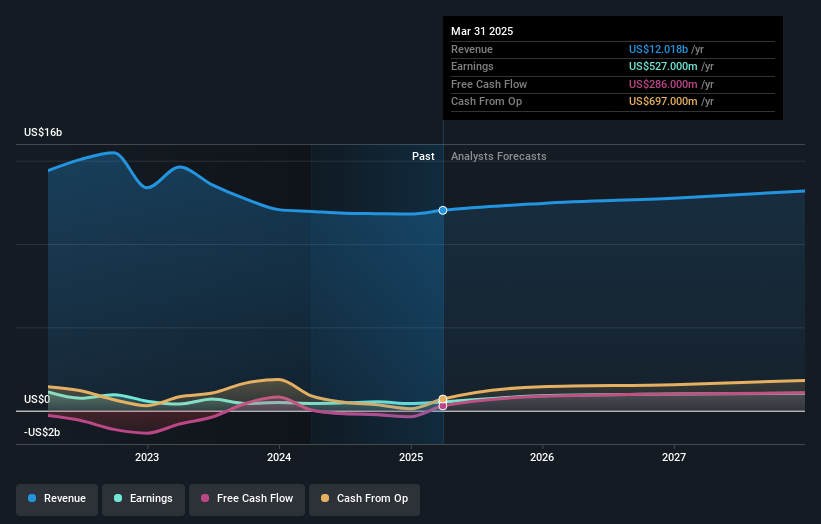Viewport: 821px width, 524px height.
Task: Click the 2026 x-axis label
Action: coord(542,458)
